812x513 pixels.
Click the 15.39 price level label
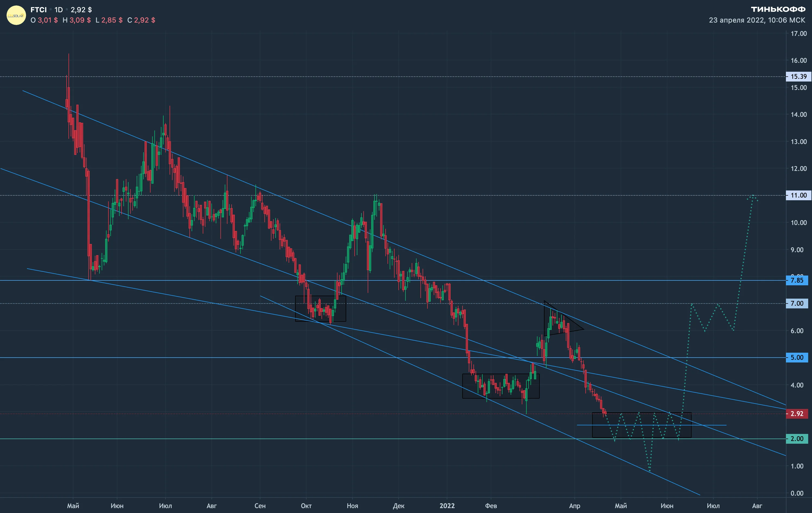click(798, 77)
